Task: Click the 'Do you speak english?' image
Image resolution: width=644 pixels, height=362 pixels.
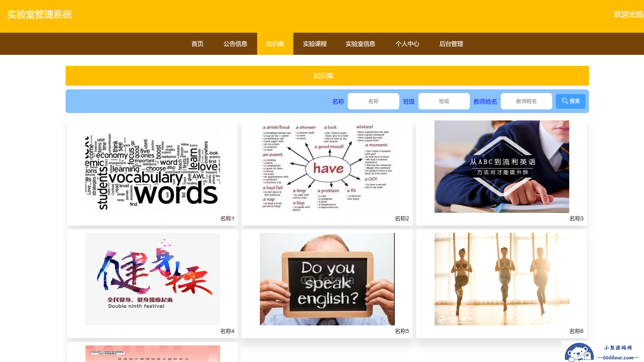Action: tap(327, 279)
